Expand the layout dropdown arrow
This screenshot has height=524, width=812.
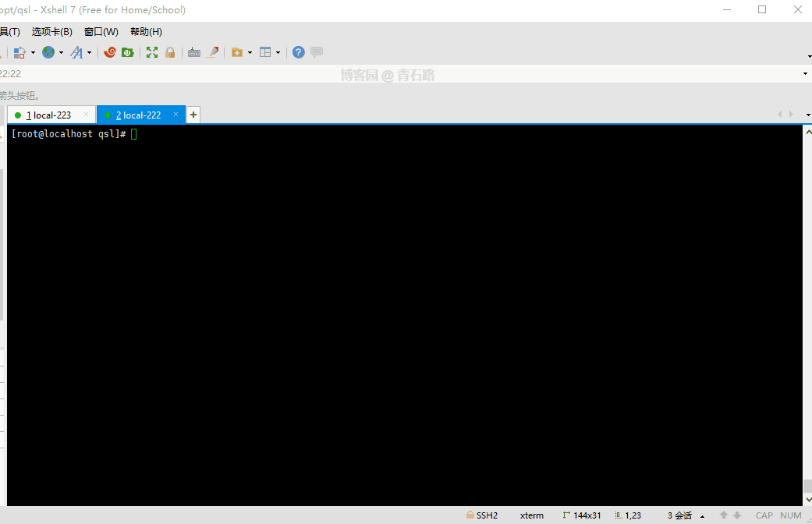[278, 52]
